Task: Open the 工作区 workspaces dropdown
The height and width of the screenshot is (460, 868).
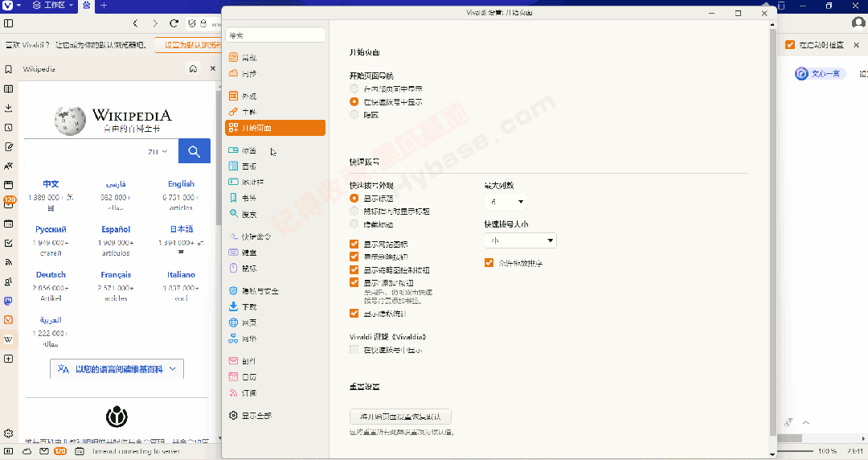Action: tap(52, 6)
